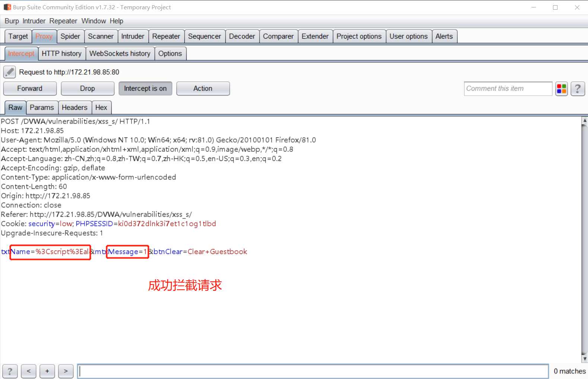Click the Comment this item field
Viewport: 588px width, 379px height.
coord(508,89)
